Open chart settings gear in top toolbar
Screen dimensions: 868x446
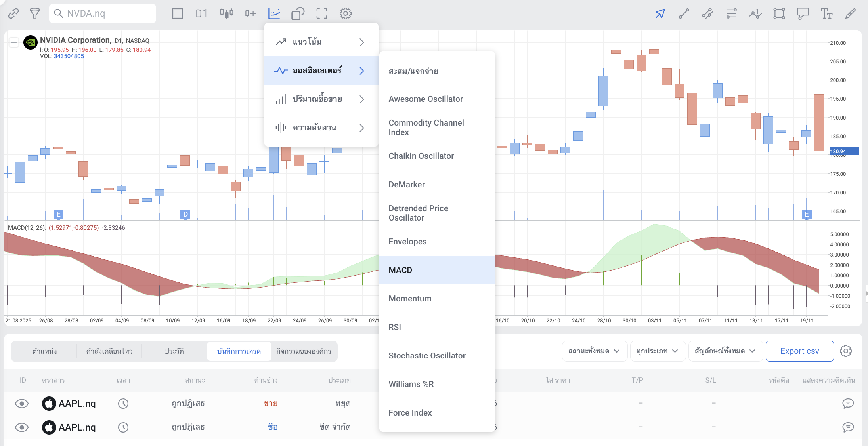(x=345, y=13)
